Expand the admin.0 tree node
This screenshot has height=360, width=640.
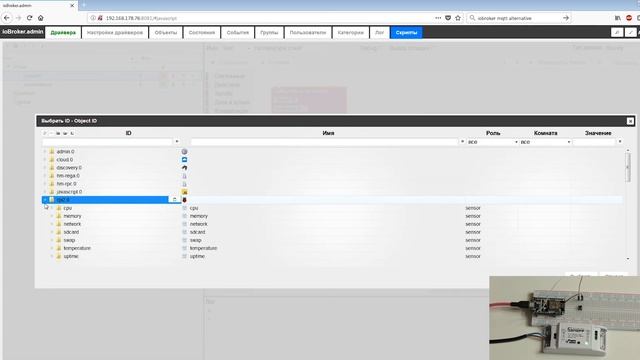pos(45,151)
